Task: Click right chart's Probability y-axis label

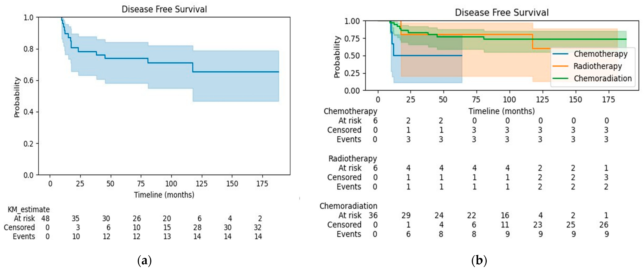Action: point(337,57)
